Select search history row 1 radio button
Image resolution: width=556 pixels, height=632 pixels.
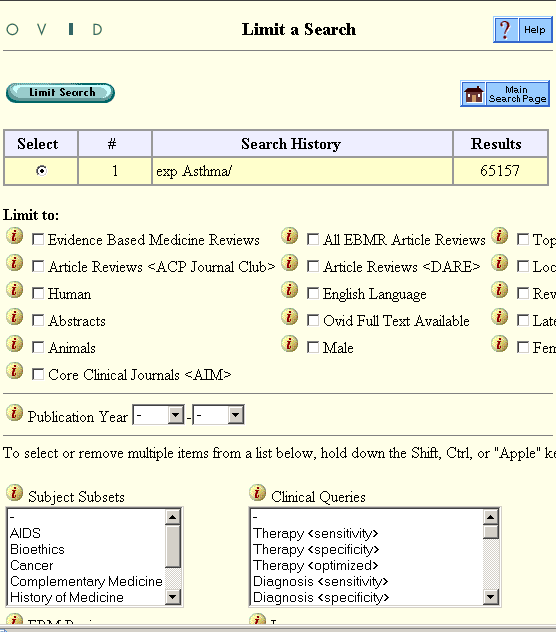41,171
